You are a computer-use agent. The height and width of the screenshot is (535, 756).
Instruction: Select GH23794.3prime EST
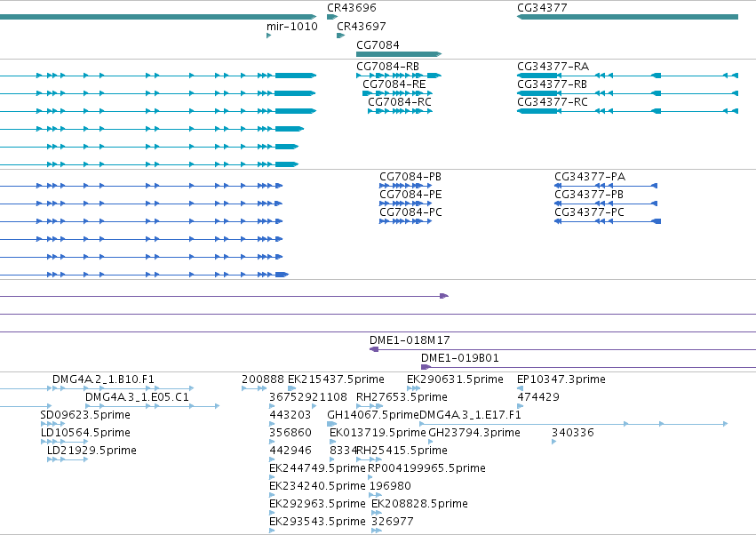point(474,433)
